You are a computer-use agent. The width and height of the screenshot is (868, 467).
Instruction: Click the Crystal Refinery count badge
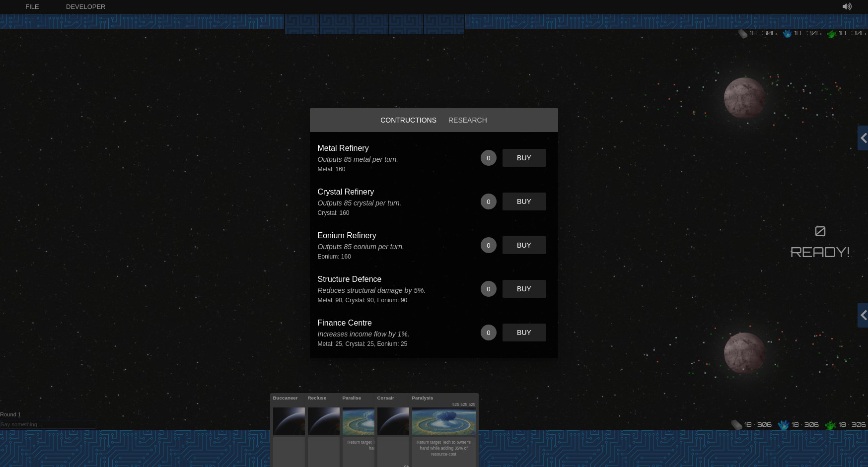tap(488, 201)
